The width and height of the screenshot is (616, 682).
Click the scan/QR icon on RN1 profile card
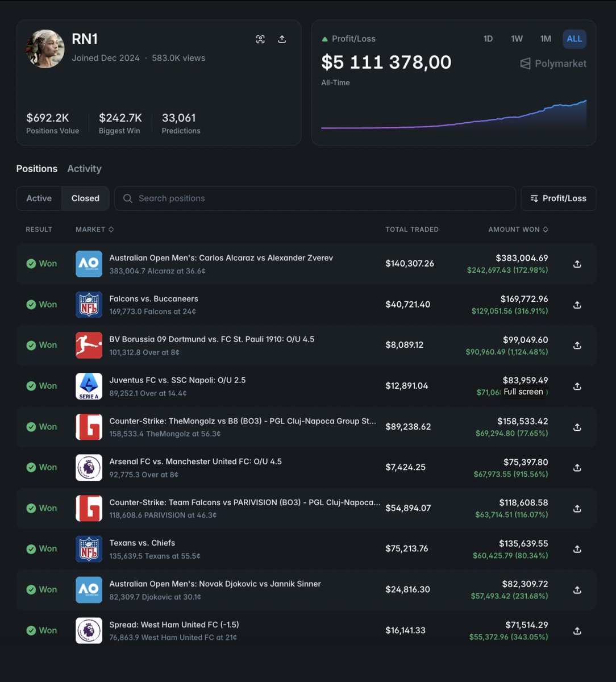260,39
